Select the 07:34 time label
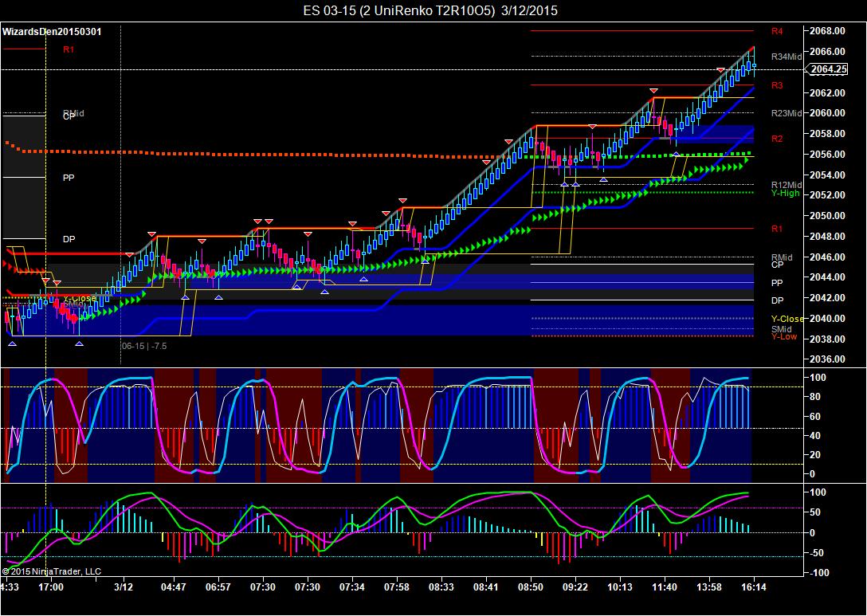867x616 pixels. coord(351,587)
